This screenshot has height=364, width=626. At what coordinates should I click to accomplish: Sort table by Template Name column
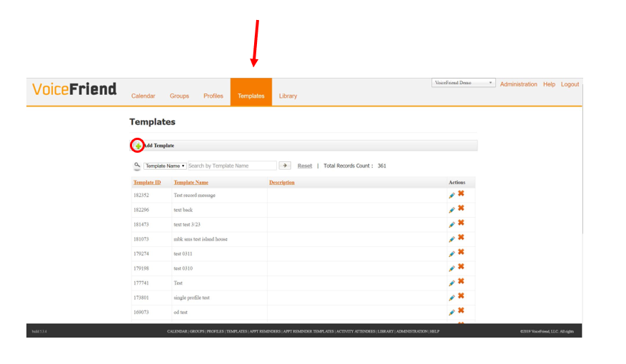[191, 183]
